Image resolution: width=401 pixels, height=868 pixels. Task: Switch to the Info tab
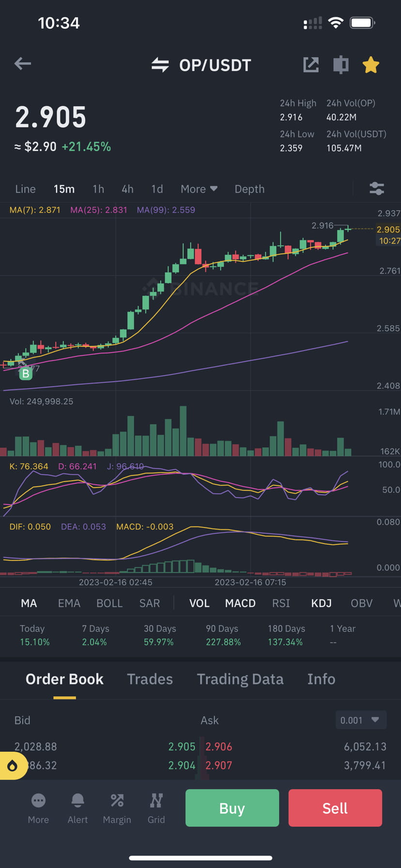(321, 679)
